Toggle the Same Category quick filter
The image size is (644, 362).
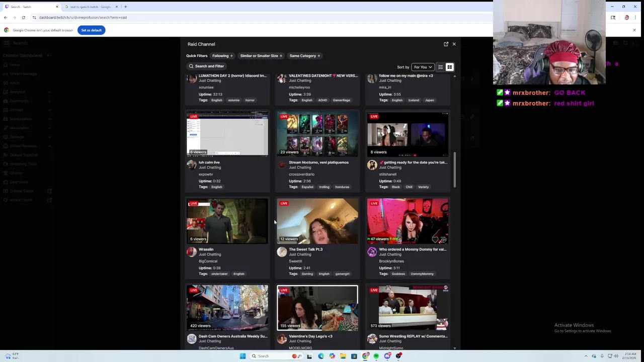[x=305, y=56]
